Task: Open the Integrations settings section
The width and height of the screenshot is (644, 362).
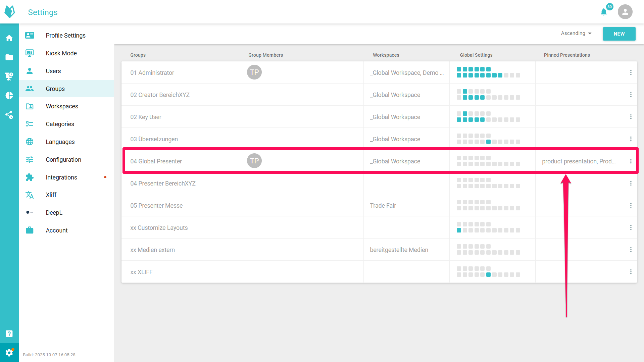Action: 61,177
